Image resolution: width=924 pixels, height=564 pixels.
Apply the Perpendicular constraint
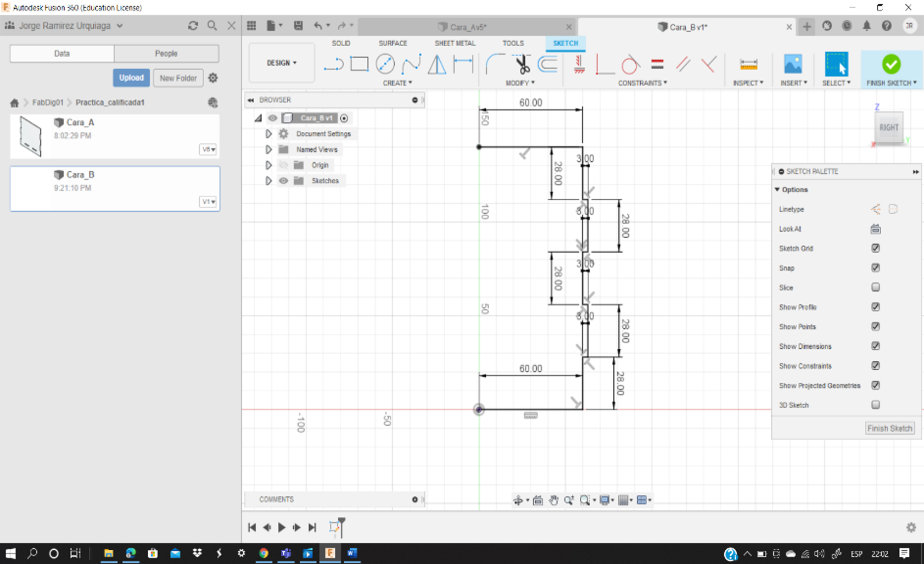point(709,64)
